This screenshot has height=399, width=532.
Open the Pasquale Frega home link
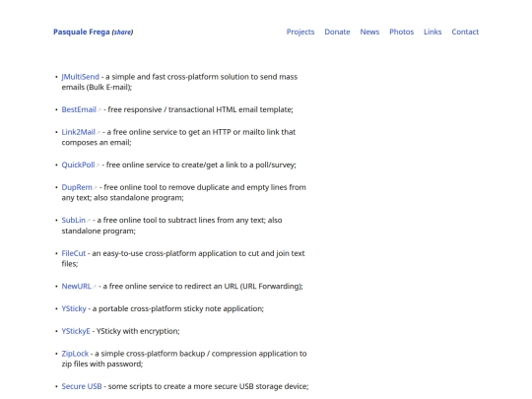[x=82, y=32]
